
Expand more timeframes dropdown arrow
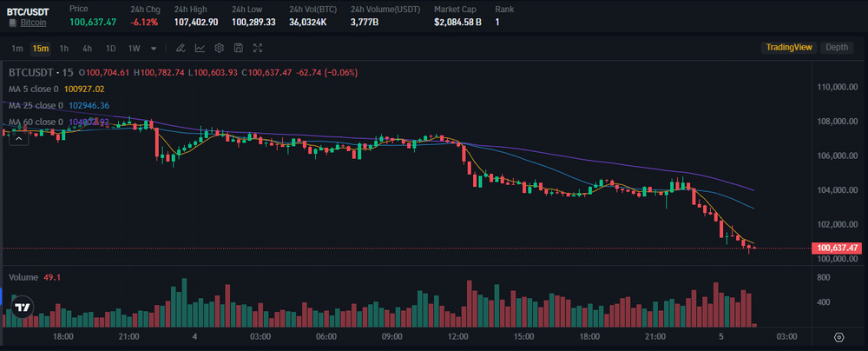coord(154,48)
